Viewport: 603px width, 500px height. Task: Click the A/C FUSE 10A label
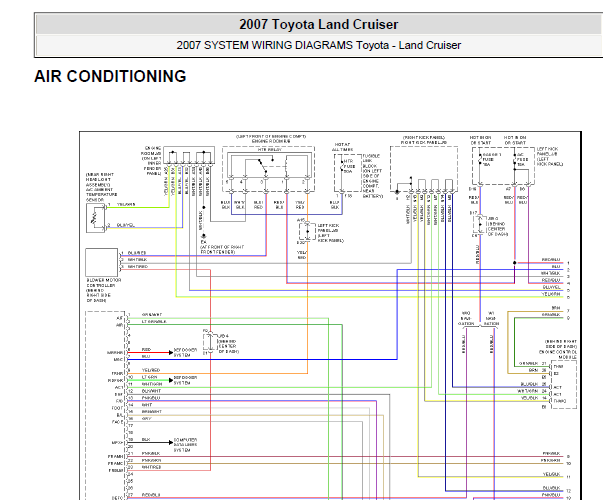coord(522,159)
